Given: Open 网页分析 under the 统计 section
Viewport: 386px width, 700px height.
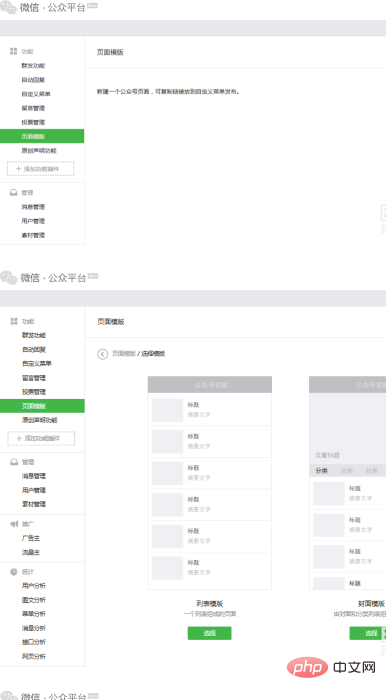Looking at the screenshot, I should click(x=34, y=656).
